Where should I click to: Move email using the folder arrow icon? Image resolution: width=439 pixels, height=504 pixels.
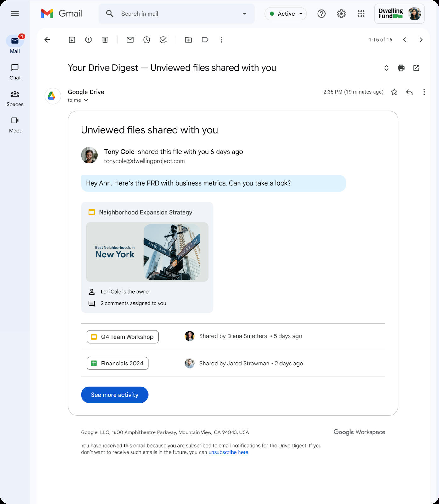click(189, 40)
